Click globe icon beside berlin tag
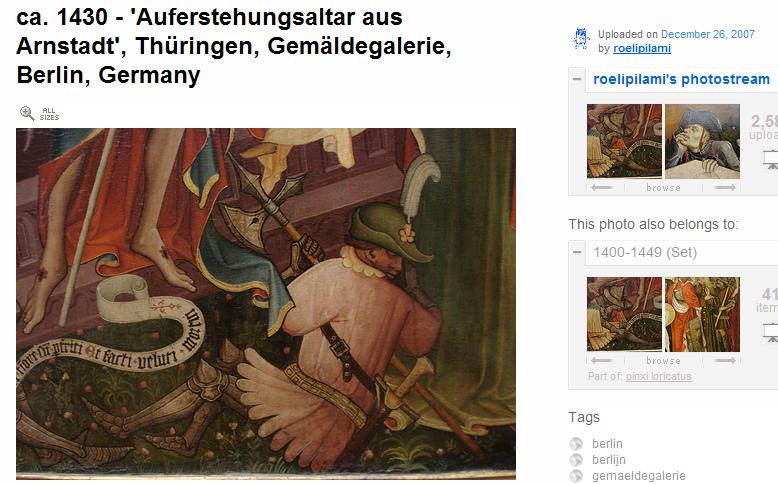Viewport: 778px width, 484px height. (576, 444)
